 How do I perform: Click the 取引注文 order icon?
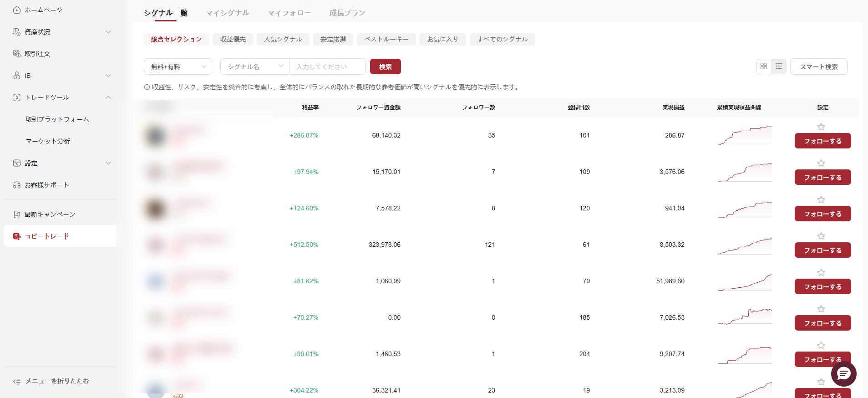click(17, 54)
